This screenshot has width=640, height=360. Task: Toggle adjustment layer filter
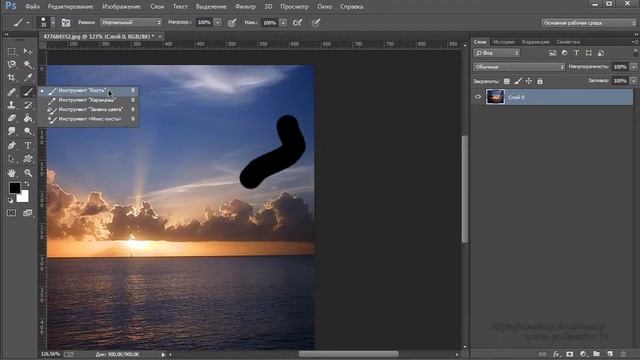point(564,53)
